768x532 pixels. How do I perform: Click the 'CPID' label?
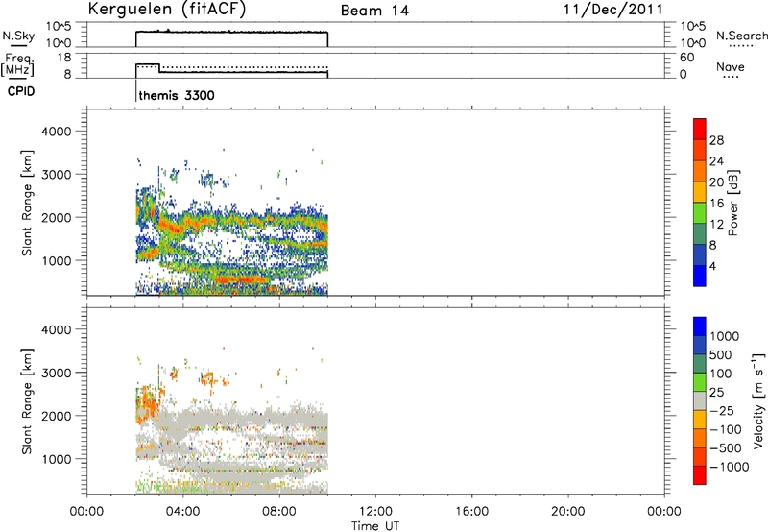click(21, 91)
